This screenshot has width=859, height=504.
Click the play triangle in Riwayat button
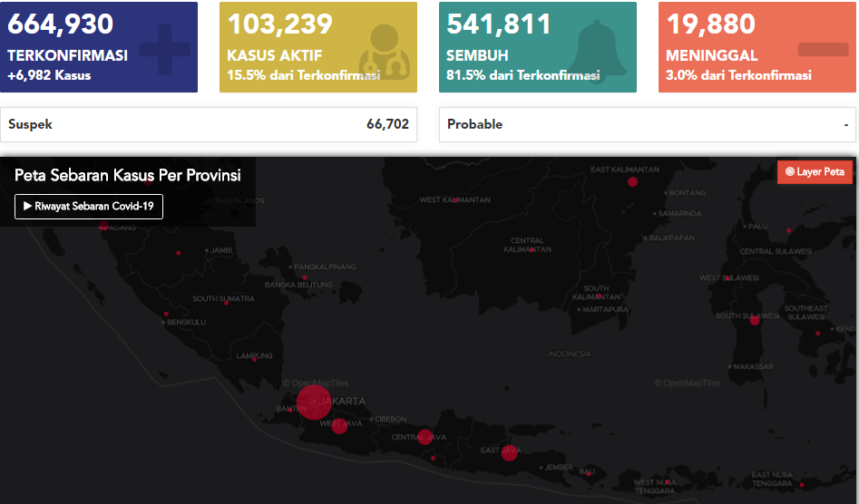click(x=27, y=207)
